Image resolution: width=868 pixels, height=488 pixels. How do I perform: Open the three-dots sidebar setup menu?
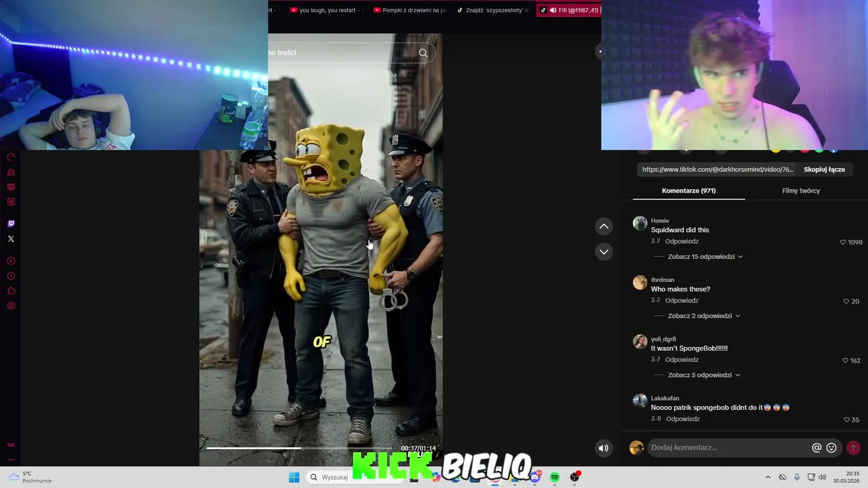11,459
